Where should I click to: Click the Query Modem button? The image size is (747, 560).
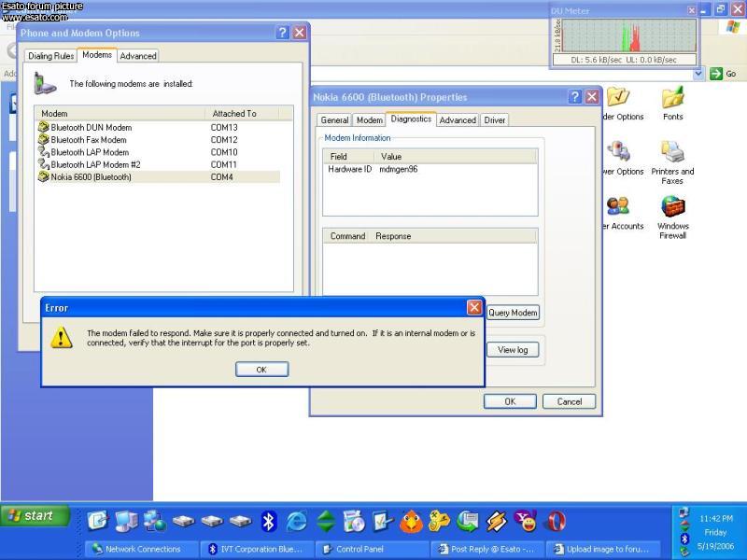(x=513, y=313)
